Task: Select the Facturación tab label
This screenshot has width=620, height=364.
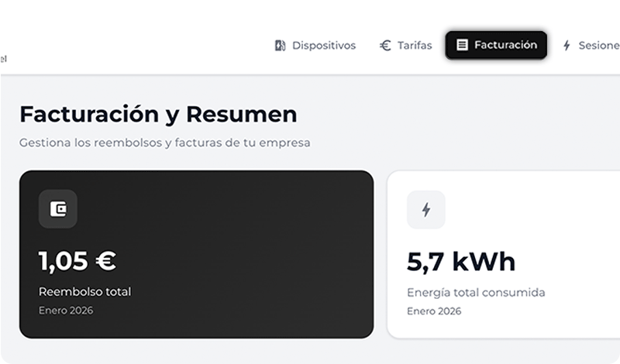Action: [505, 45]
